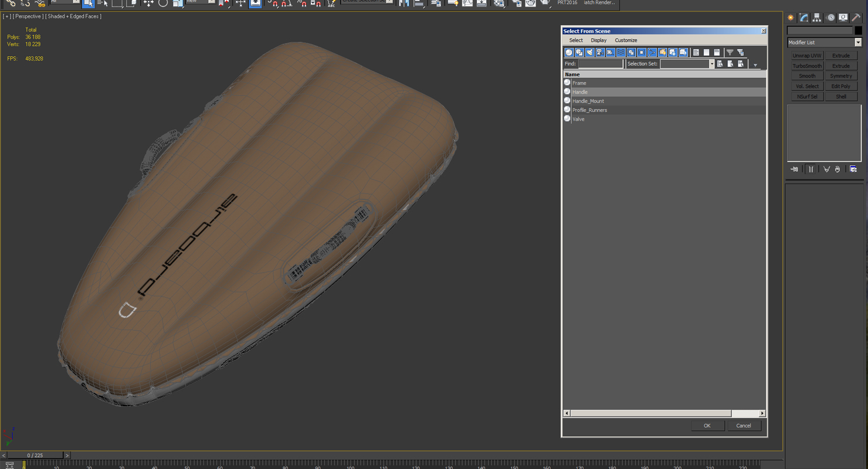Image resolution: width=868 pixels, height=469 pixels.
Task: Click Select None icon in dialog toolbar
Action: (x=706, y=53)
